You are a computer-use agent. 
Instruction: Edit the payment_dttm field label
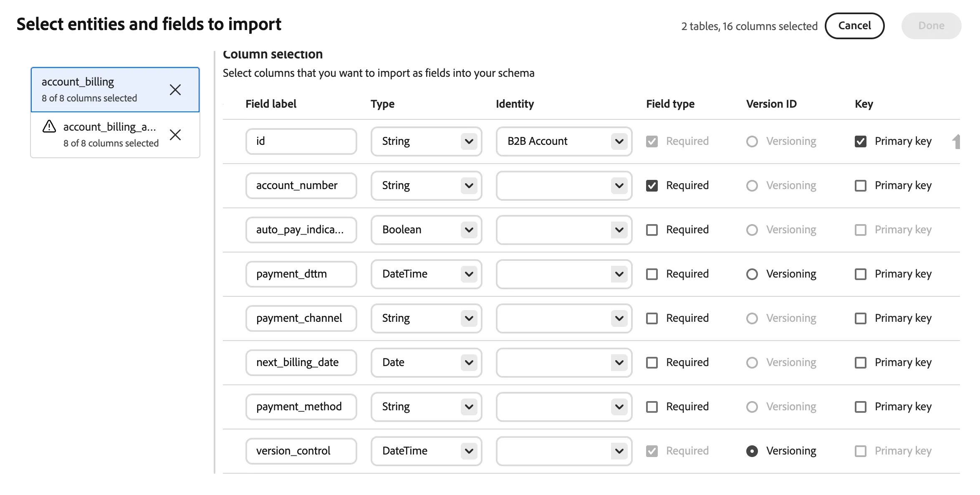coord(301,274)
